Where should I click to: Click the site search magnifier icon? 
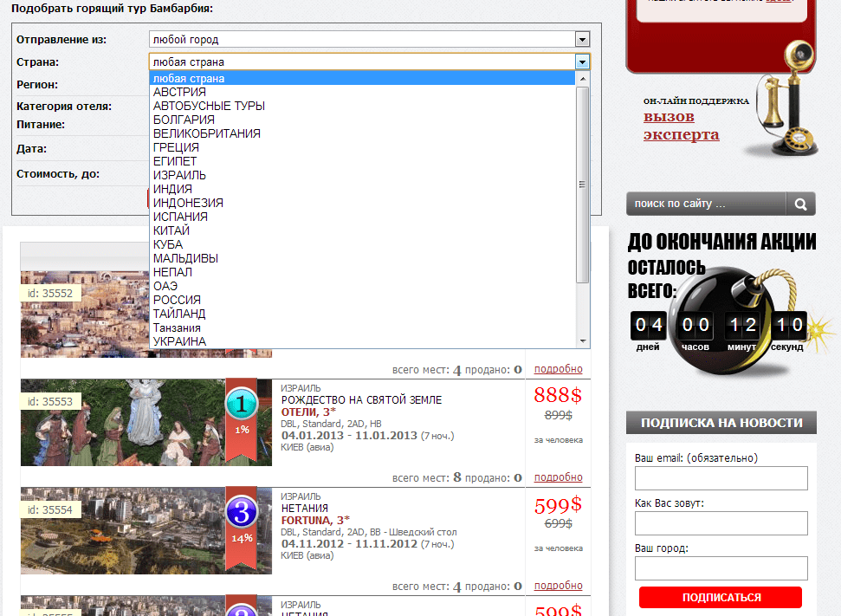801,204
